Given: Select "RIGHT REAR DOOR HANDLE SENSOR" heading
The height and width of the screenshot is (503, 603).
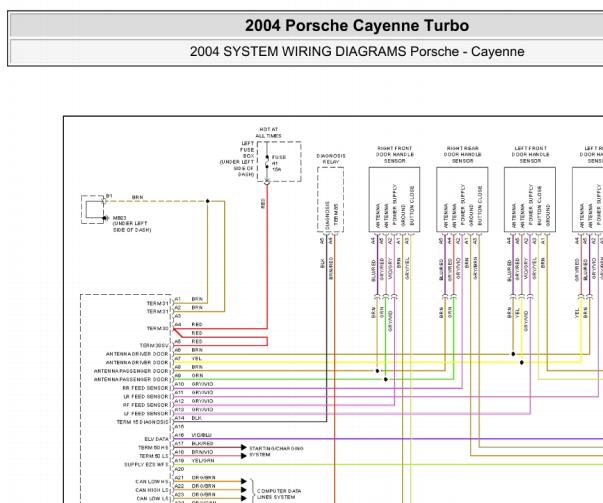Looking at the screenshot, I should (x=462, y=155).
